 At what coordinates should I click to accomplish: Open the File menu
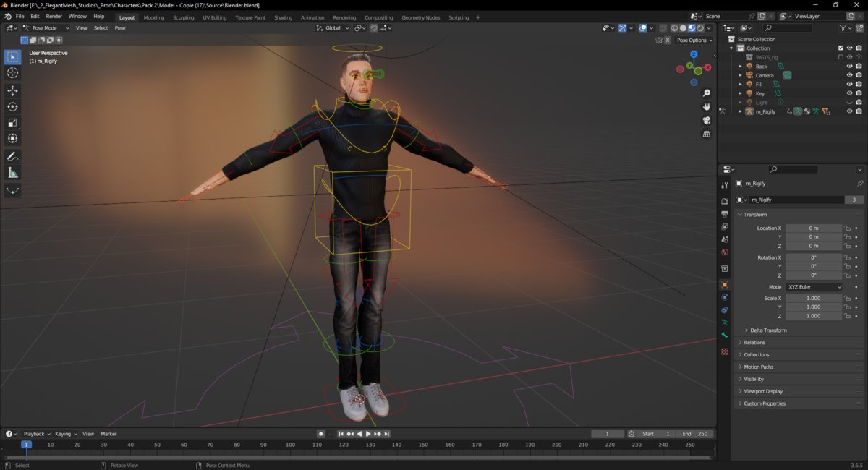20,16
